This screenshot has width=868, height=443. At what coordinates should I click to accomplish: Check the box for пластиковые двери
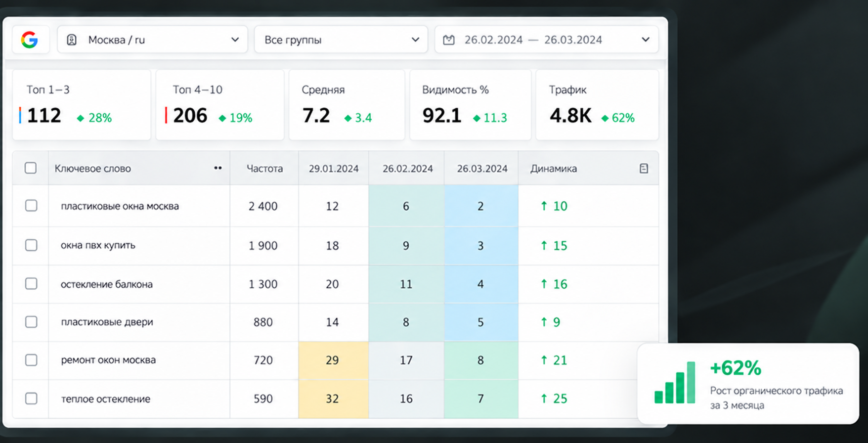tap(31, 322)
